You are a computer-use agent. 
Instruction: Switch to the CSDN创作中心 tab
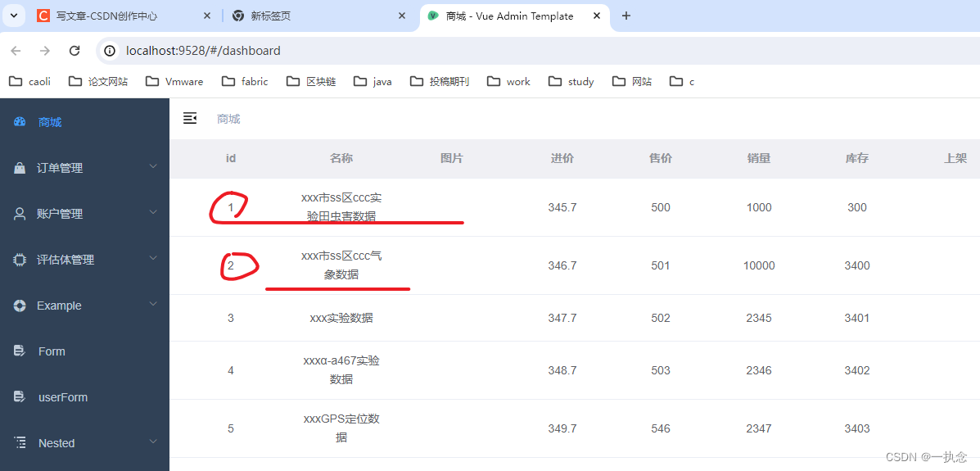coord(124,16)
